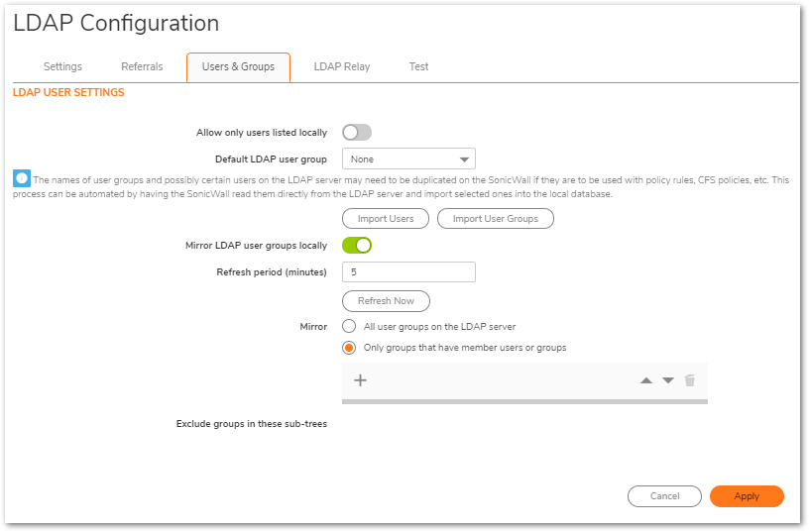This screenshot has height=532, width=809.
Task: Select Only groups that have member users
Action: [x=349, y=348]
